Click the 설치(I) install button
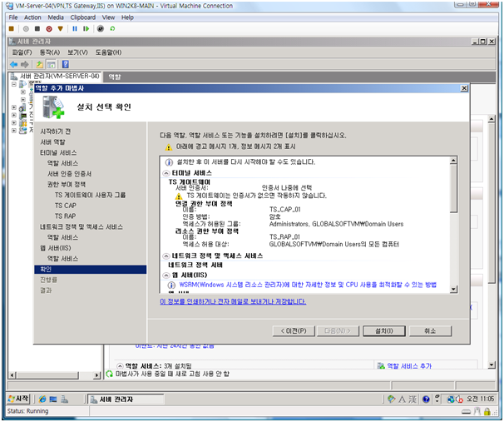 click(x=384, y=331)
